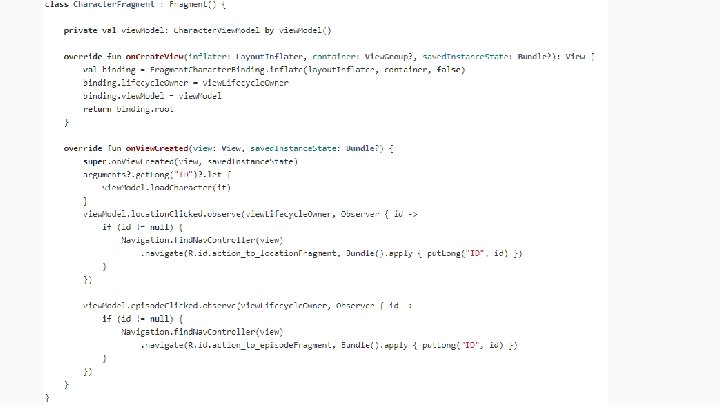Place cursor on binding.lifecycleOwner line
This screenshot has width=720, height=405.
(186, 83)
